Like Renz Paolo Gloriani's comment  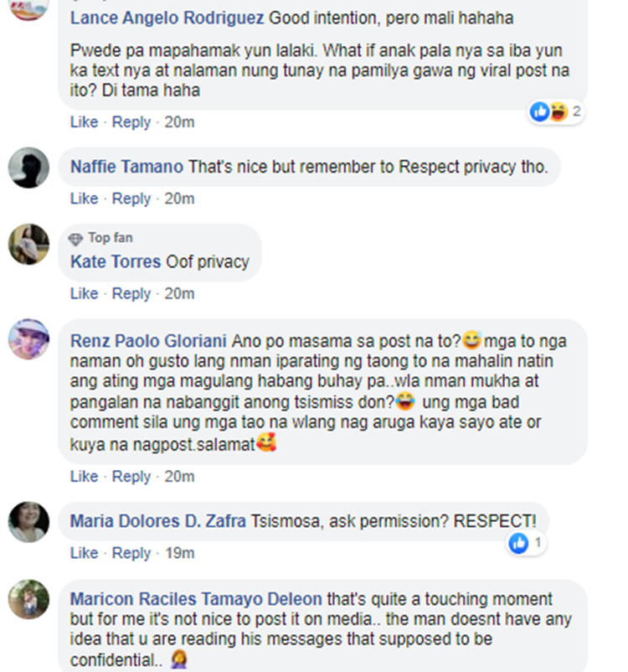(x=84, y=477)
